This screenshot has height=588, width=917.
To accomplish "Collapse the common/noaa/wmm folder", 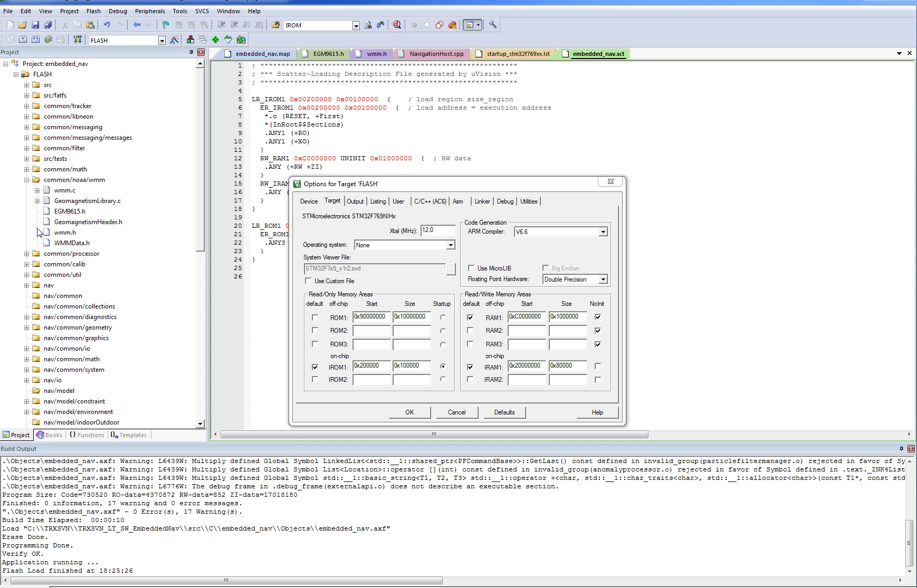I will click(26, 180).
